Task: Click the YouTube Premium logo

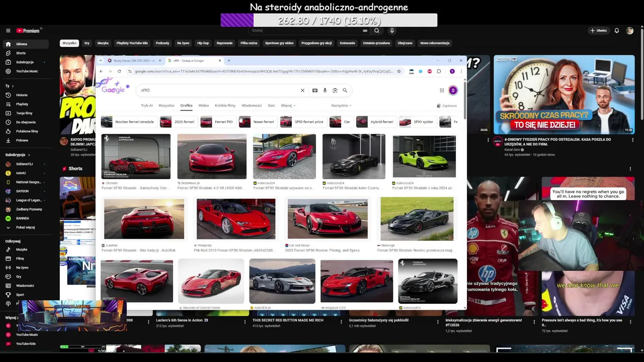Action: (28, 31)
